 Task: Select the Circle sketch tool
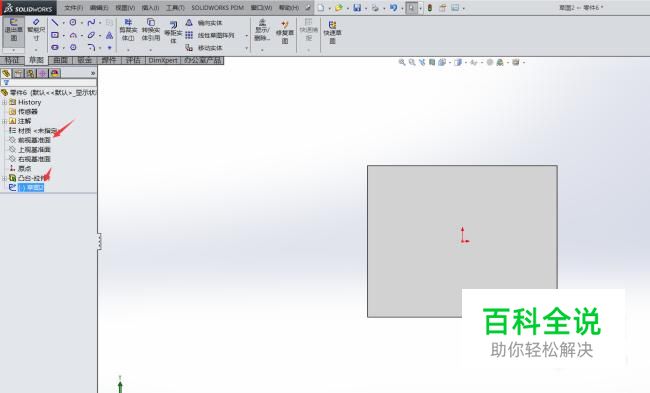pos(73,22)
